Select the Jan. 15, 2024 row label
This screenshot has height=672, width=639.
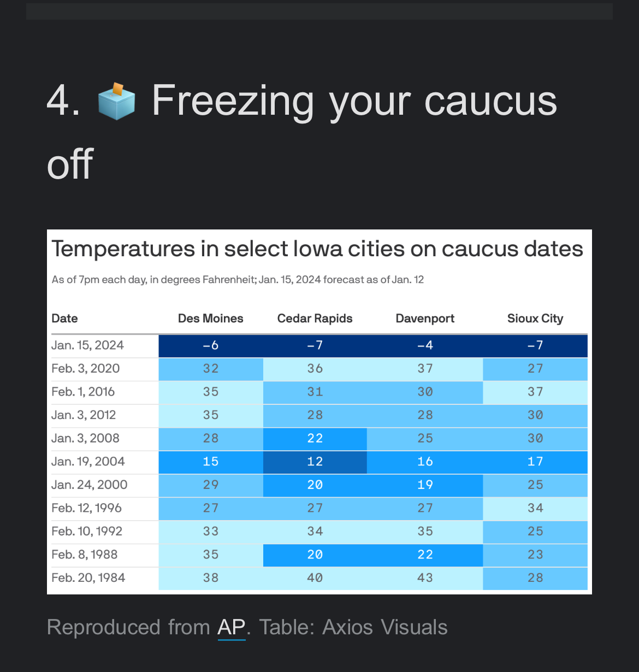click(87, 345)
